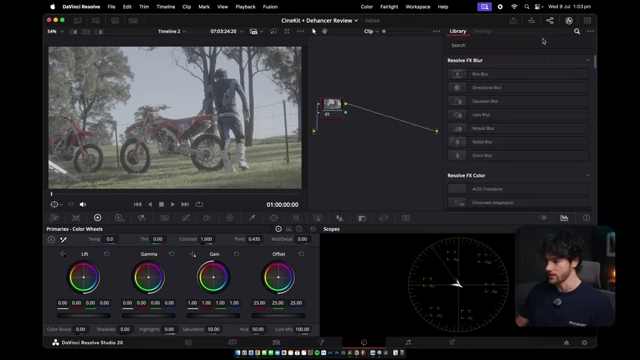Open the Blur/Sharpen palette
The height and width of the screenshot is (360, 640).
coord(340,218)
